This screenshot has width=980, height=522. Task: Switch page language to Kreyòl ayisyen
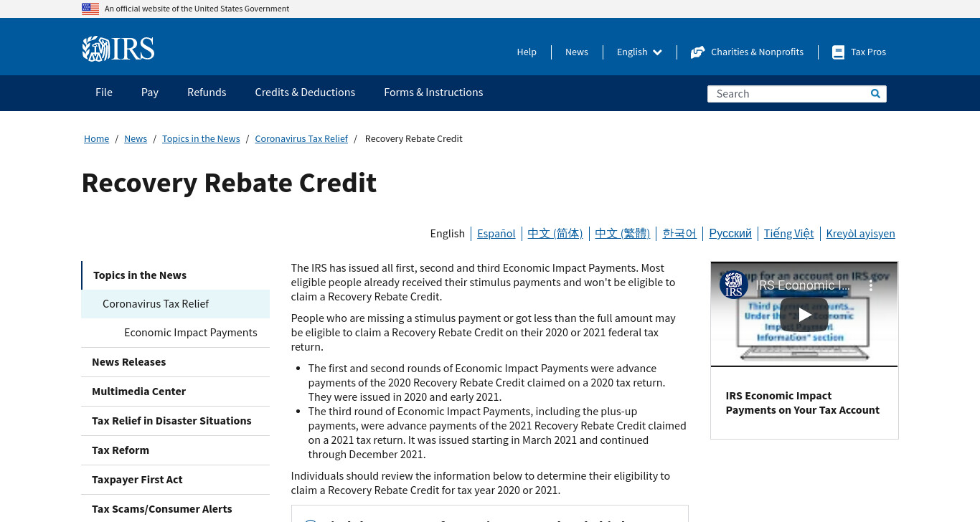click(861, 234)
